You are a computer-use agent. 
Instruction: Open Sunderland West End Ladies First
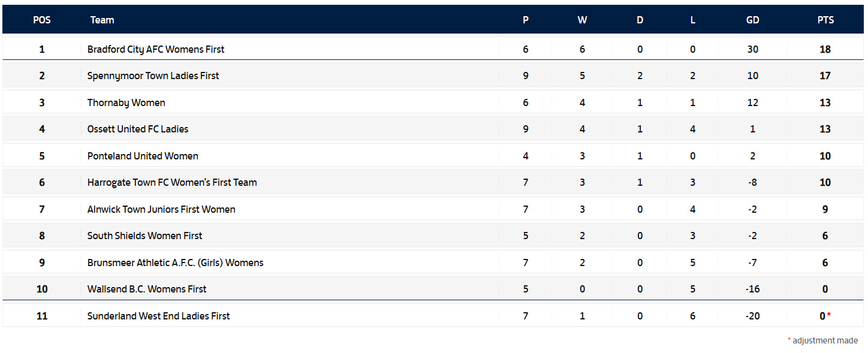click(x=158, y=316)
